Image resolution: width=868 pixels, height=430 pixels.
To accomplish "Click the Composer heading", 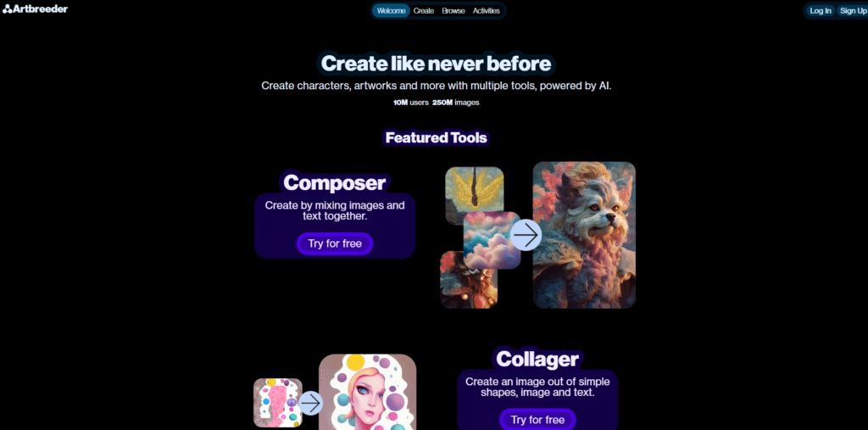I will (334, 182).
